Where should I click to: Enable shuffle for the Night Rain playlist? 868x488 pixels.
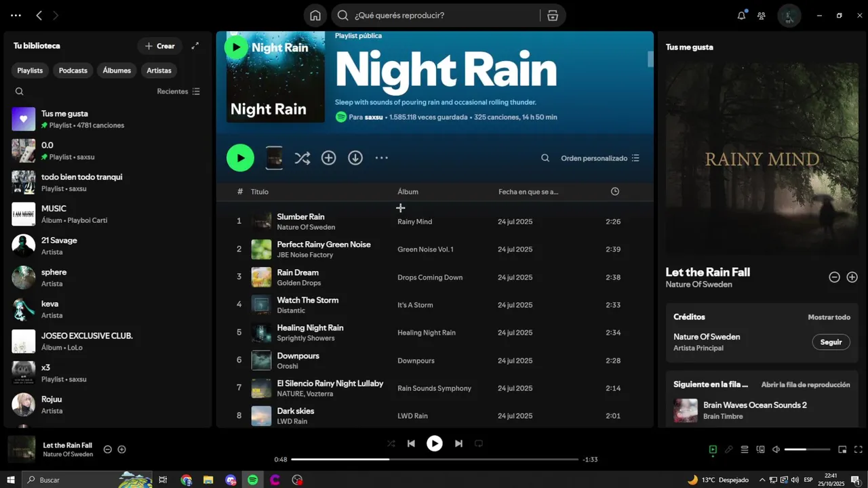coord(302,158)
